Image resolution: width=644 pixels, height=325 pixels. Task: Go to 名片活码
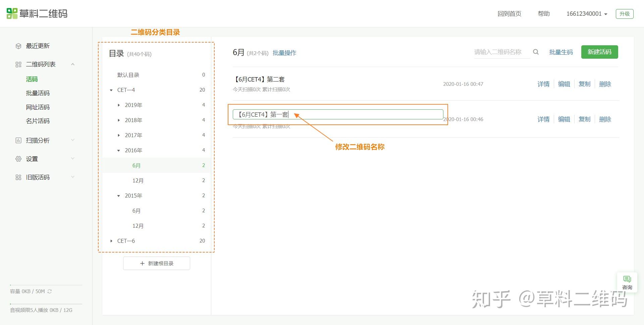click(38, 121)
